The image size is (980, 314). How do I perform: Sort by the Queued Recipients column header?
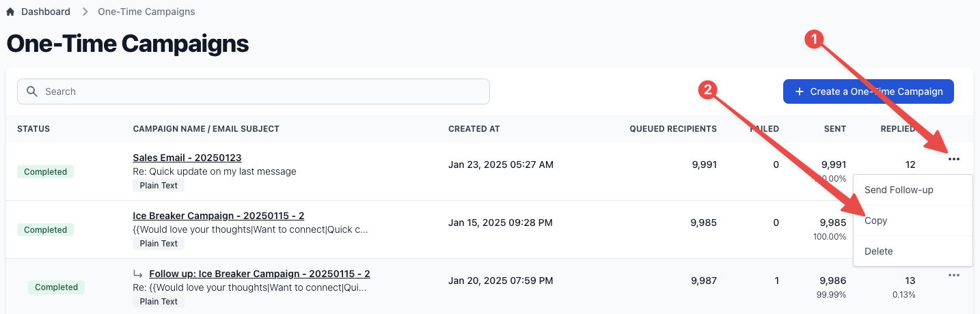673,129
